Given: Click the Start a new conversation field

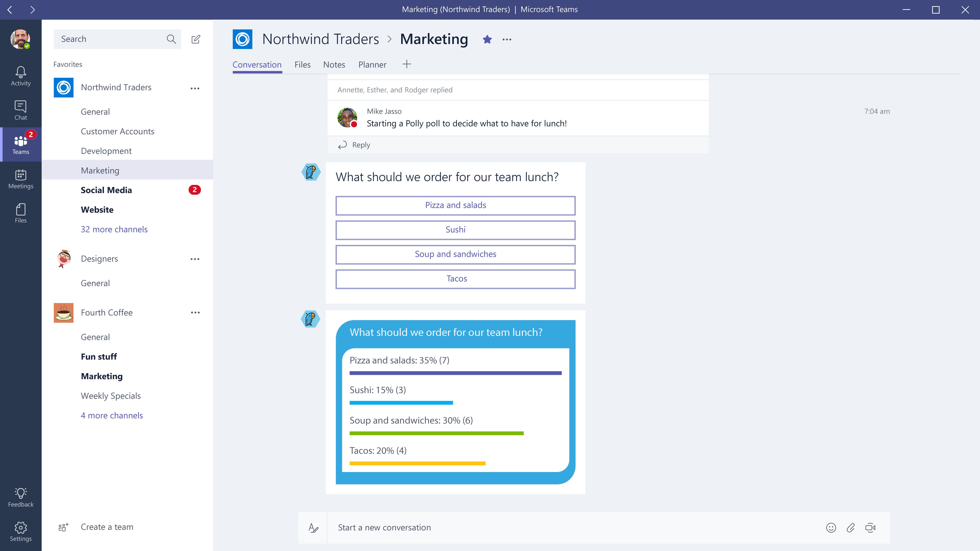Looking at the screenshot, I should 533,527.
